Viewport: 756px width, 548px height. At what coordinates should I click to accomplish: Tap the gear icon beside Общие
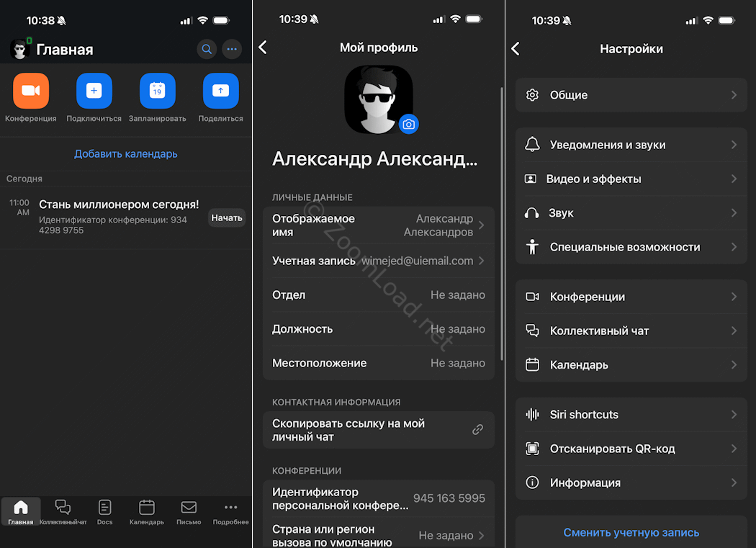[x=532, y=95]
